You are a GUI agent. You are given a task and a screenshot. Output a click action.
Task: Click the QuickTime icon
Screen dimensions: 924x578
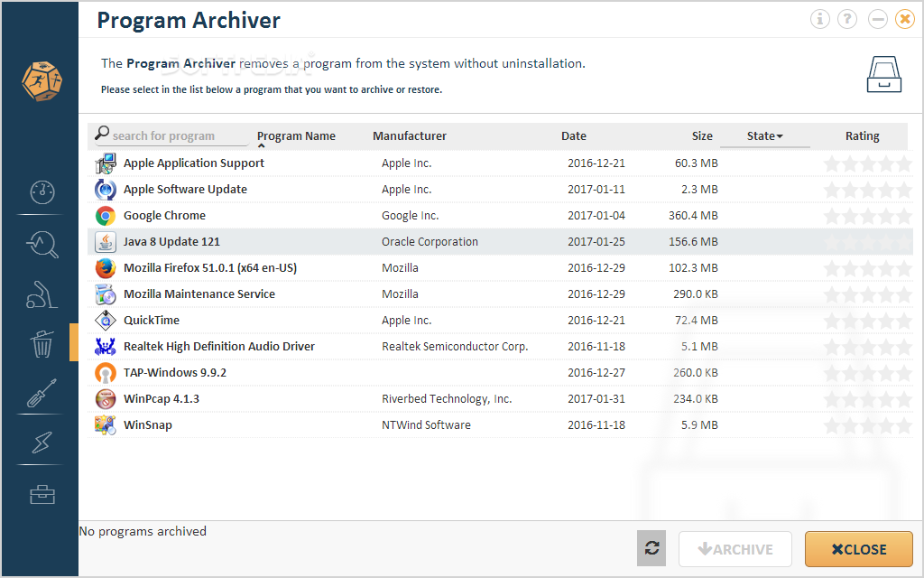(x=106, y=321)
